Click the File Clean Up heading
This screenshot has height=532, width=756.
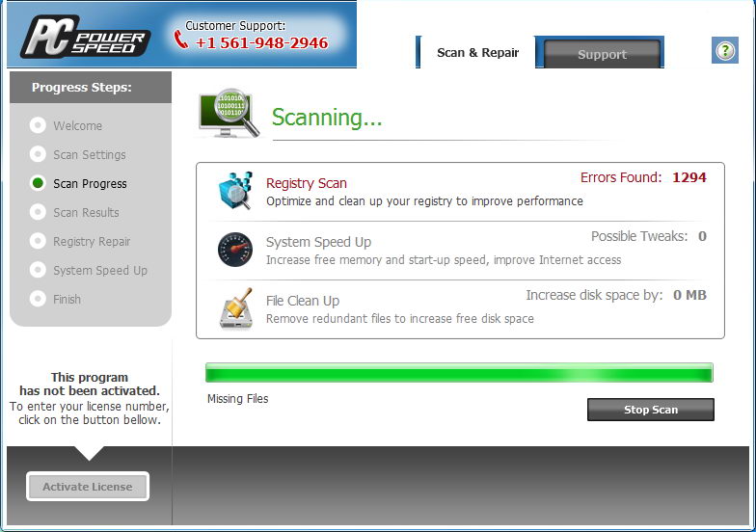pos(303,301)
